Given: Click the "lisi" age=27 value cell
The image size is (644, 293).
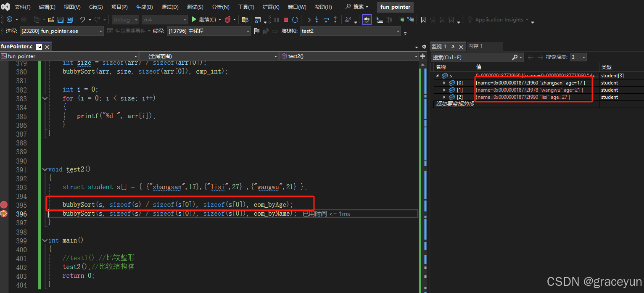Looking at the screenshot, I should coord(537,97).
